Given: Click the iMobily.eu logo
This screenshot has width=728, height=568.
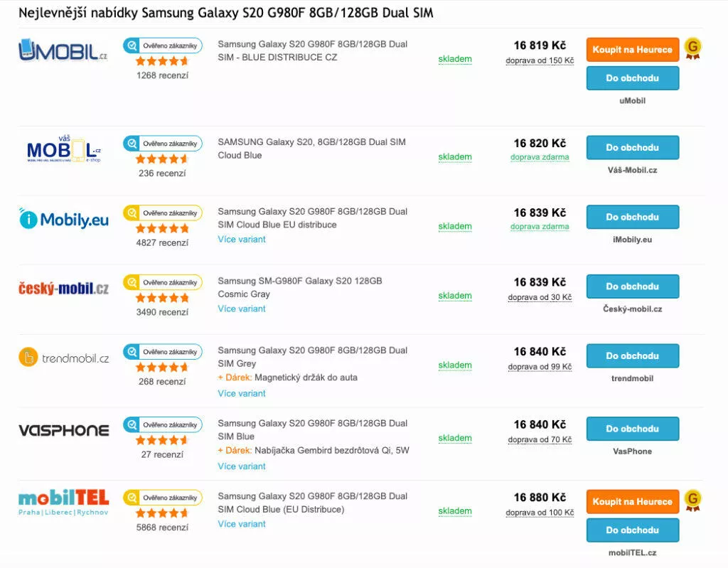Looking at the screenshot, I should 63,219.
